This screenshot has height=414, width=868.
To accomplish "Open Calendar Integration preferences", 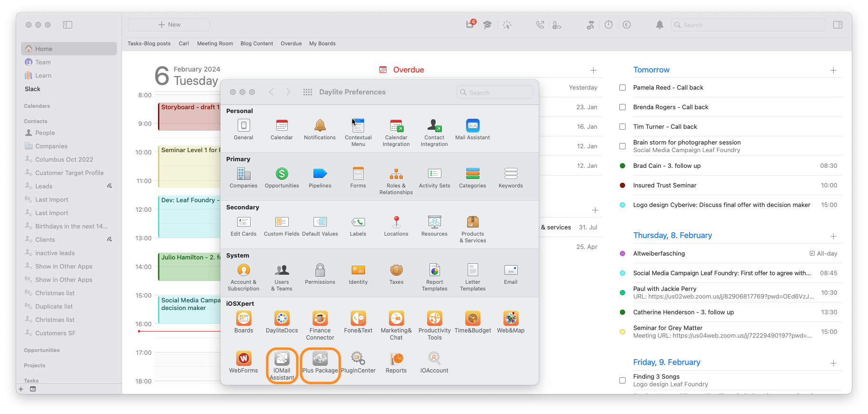I will pos(396,125).
